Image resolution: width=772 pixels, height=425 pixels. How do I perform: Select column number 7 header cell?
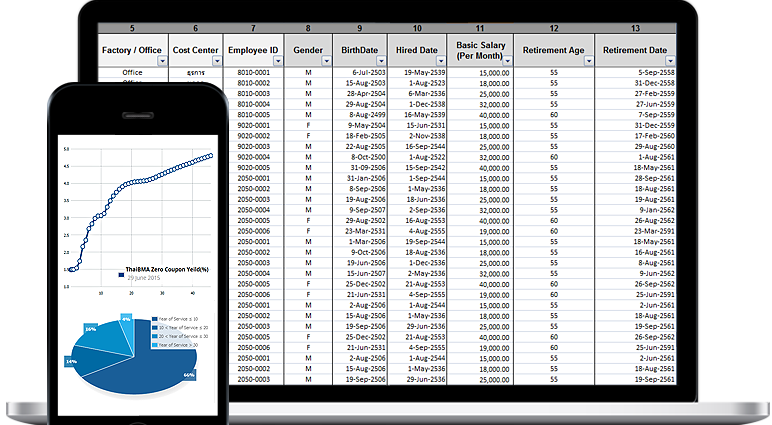pos(253,28)
